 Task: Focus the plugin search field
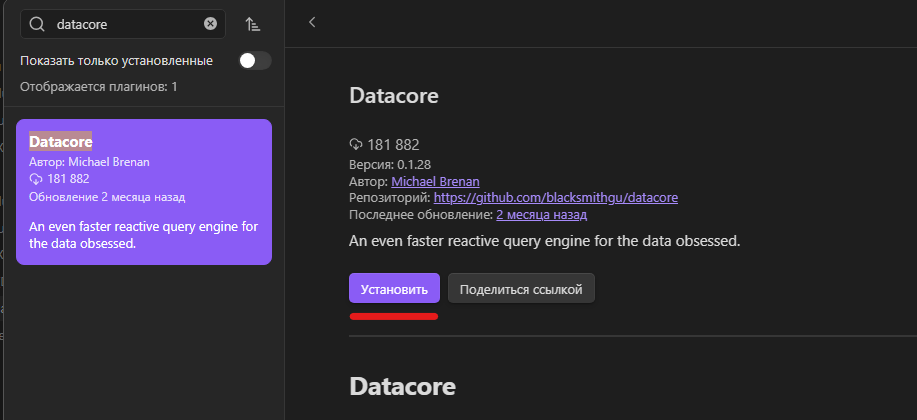[123, 24]
